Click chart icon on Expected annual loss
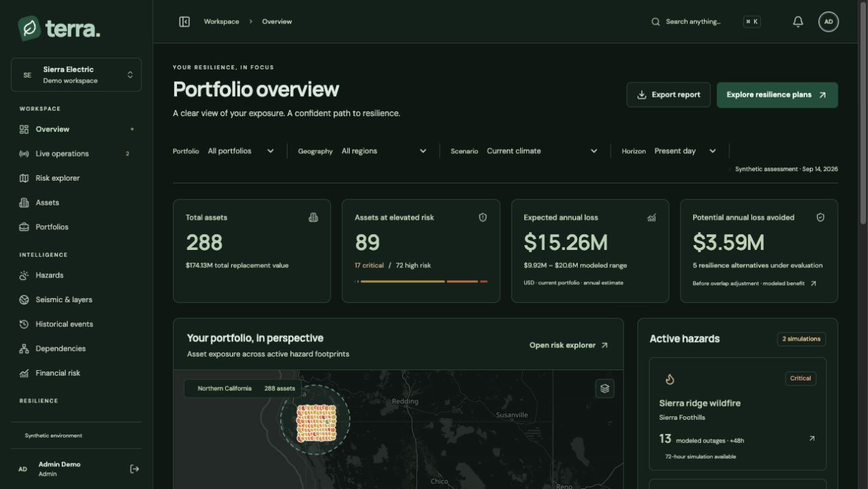This screenshot has width=868, height=489. (x=651, y=218)
